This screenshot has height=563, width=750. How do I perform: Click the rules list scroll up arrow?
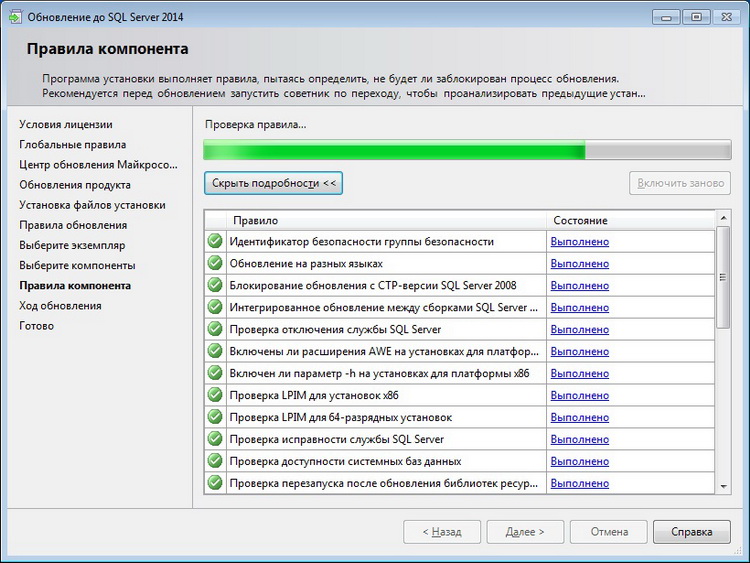coord(723,218)
